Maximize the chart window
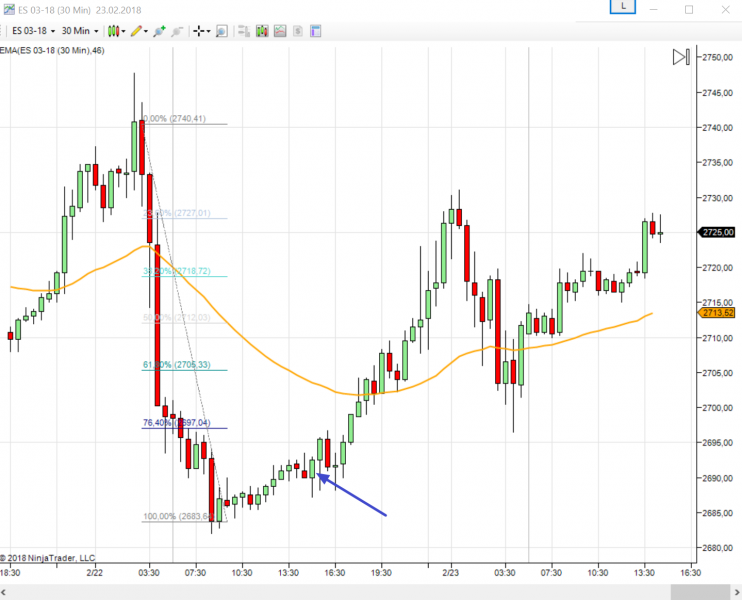This screenshot has width=742, height=600. 689,9
